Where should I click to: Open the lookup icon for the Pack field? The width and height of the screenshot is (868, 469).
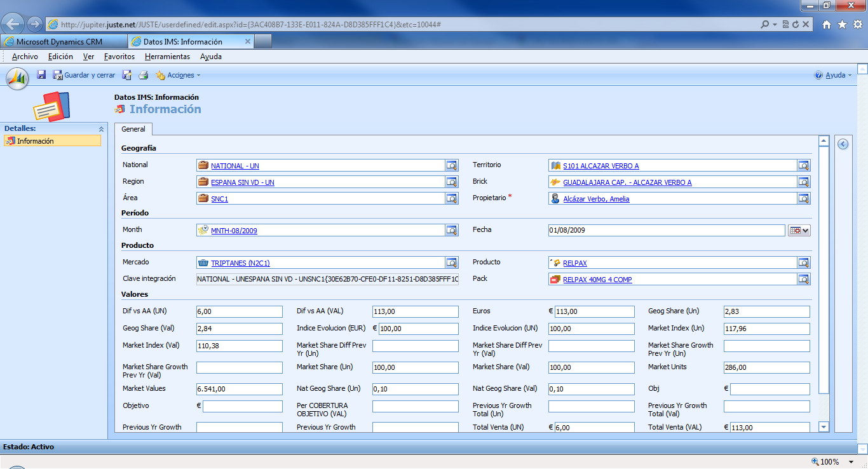[804, 279]
